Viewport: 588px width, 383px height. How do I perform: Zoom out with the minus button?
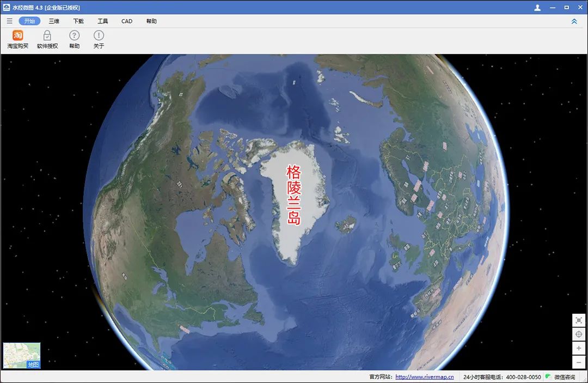pos(579,362)
